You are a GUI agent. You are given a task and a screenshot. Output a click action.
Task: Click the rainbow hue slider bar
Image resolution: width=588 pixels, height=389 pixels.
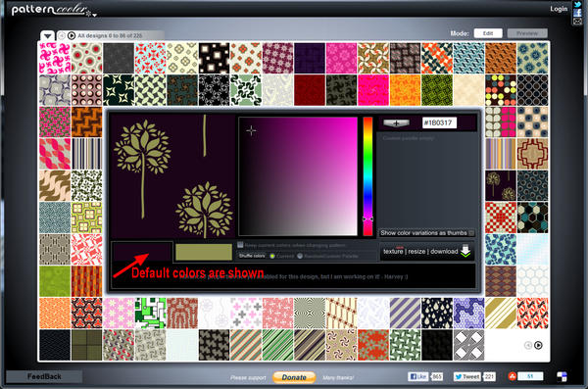367,176
